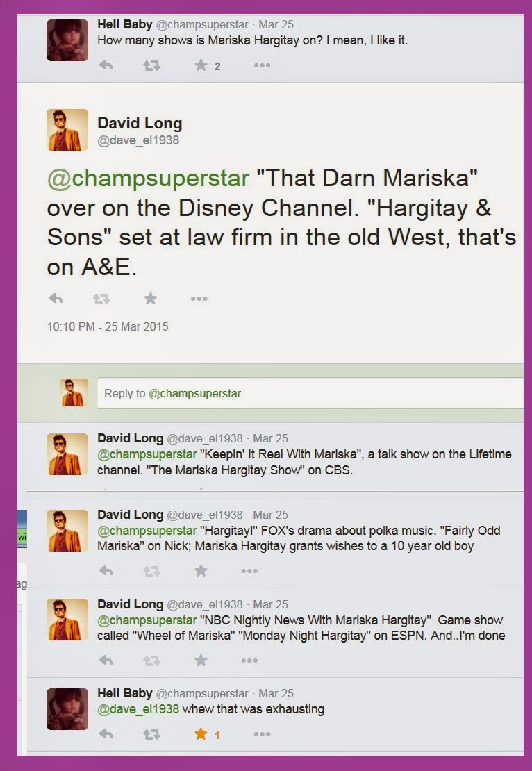Reply to the "Hargitay!" FOX polka drama tweet
This screenshot has width=532, height=771.
[106, 570]
